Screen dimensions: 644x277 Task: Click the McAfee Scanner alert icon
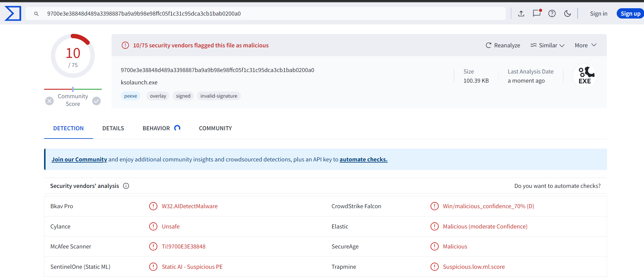[153, 246]
